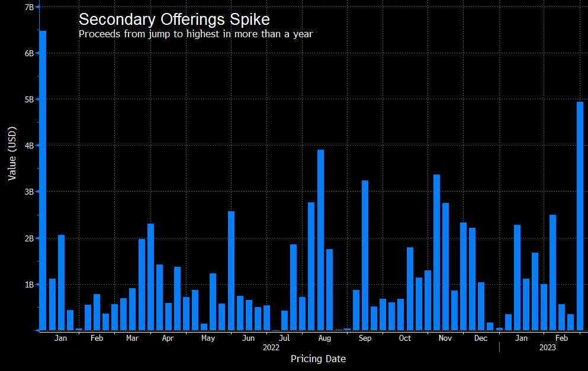This screenshot has width=588, height=371.
Task: Select the 'Oct' month label
Action: (405, 338)
